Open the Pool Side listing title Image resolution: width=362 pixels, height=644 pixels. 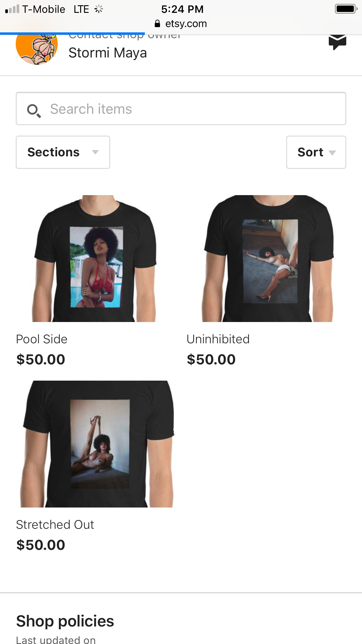coord(42,339)
